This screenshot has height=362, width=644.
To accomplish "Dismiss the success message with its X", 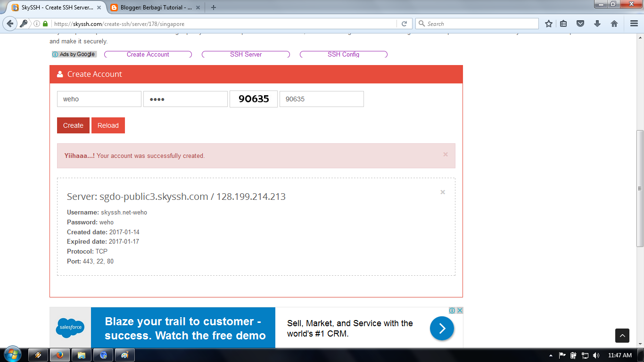I will tap(445, 154).
